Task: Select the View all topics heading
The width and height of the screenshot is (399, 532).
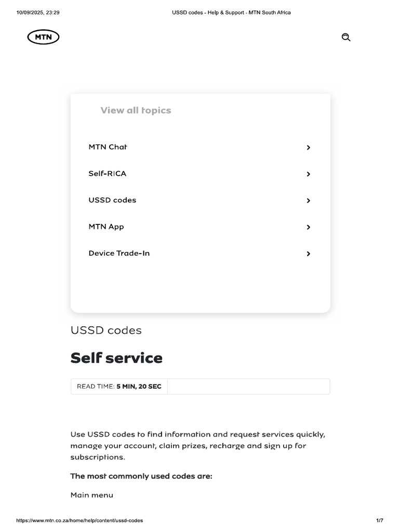Action: 136,110
